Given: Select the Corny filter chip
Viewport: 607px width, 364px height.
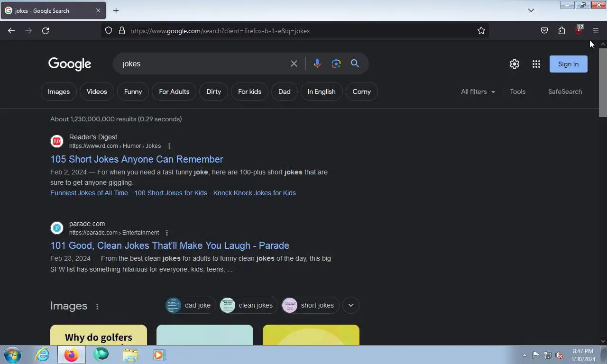Looking at the screenshot, I should [362, 91].
